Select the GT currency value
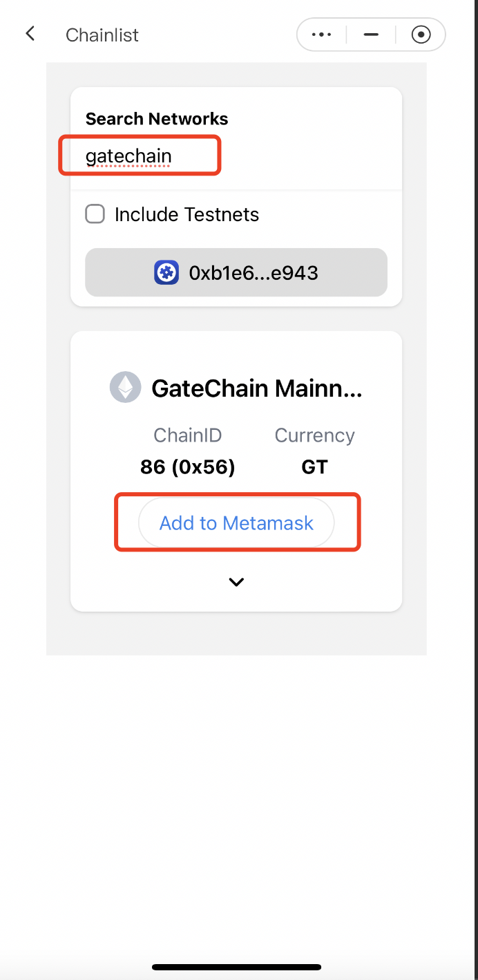This screenshot has width=478, height=980. pos(314,467)
